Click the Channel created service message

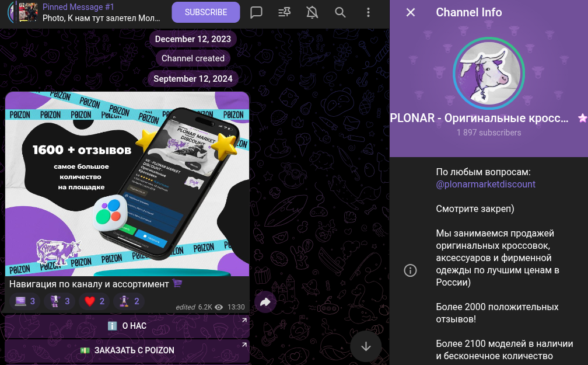(192, 58)
